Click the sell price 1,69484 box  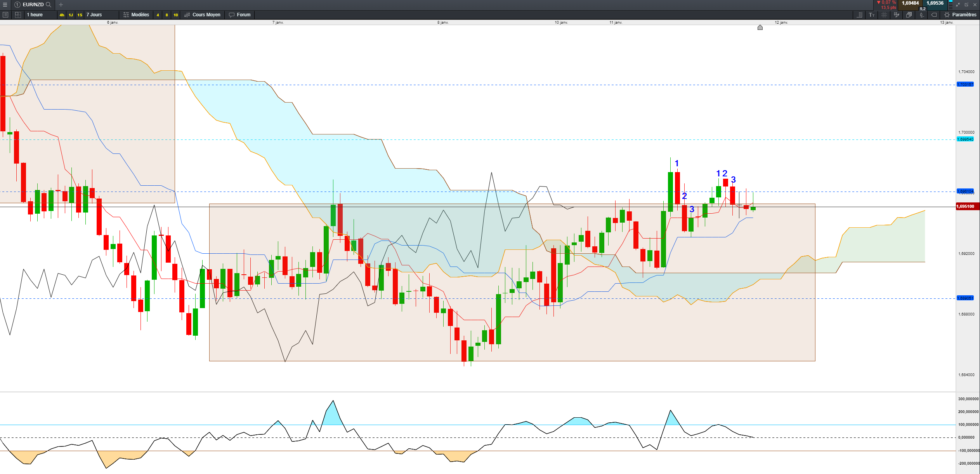(910, 3)
